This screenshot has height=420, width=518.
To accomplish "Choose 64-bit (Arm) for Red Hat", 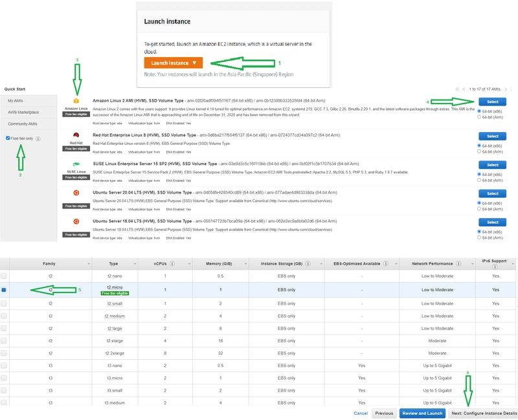I will pos(479,151).
